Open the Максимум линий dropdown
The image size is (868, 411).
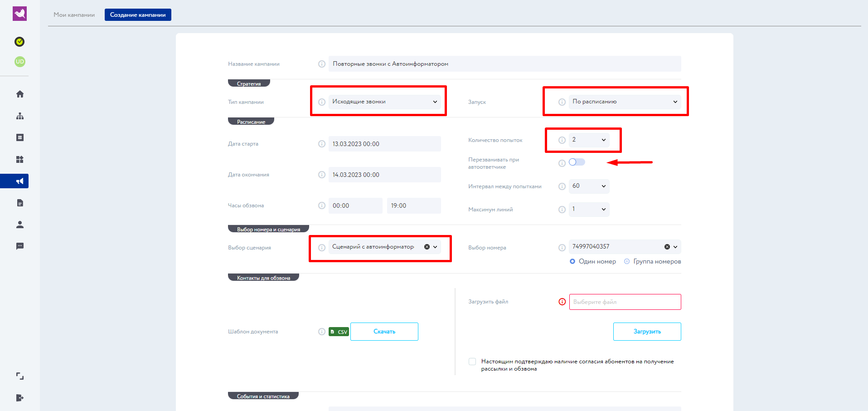click(x=589, y=209)
